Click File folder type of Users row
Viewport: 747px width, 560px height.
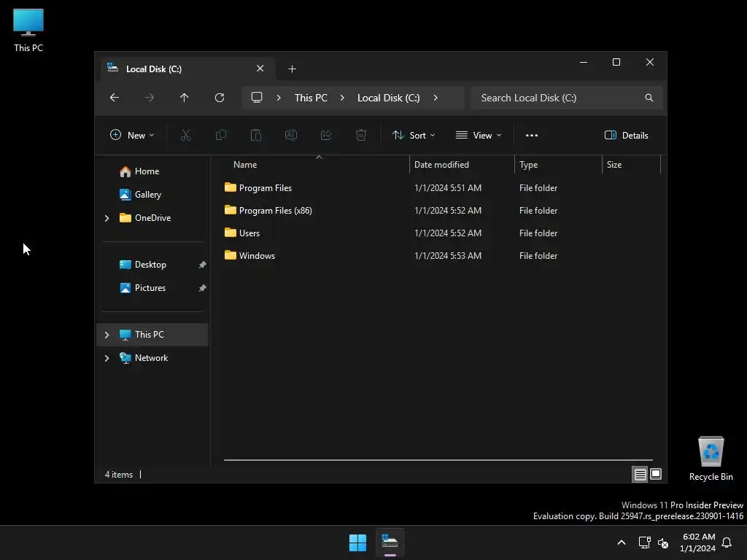[x=538, y=233]
